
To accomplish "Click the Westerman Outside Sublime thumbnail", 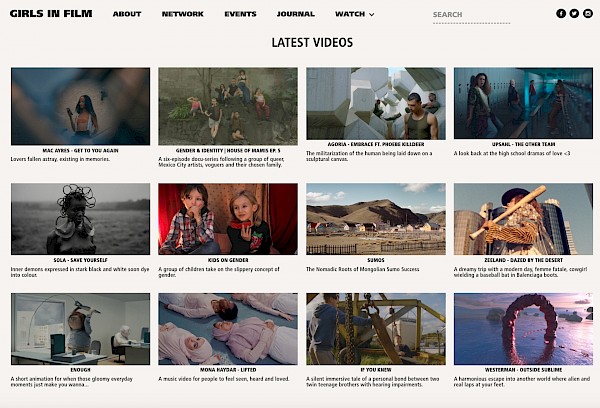I will 523,328.
